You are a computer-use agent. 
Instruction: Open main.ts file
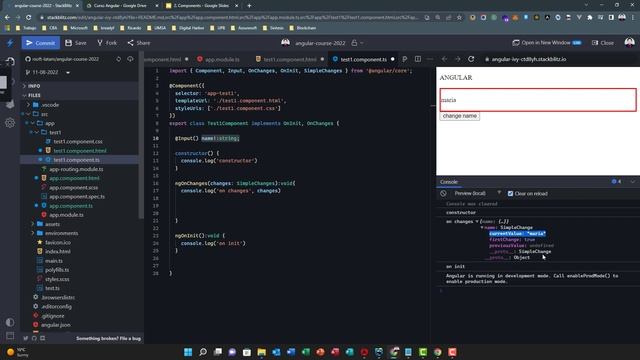tap(53, 261)
